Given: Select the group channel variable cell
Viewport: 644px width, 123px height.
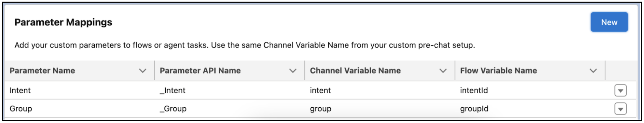Looking at the screenshot, I should (x=321, y=109).
